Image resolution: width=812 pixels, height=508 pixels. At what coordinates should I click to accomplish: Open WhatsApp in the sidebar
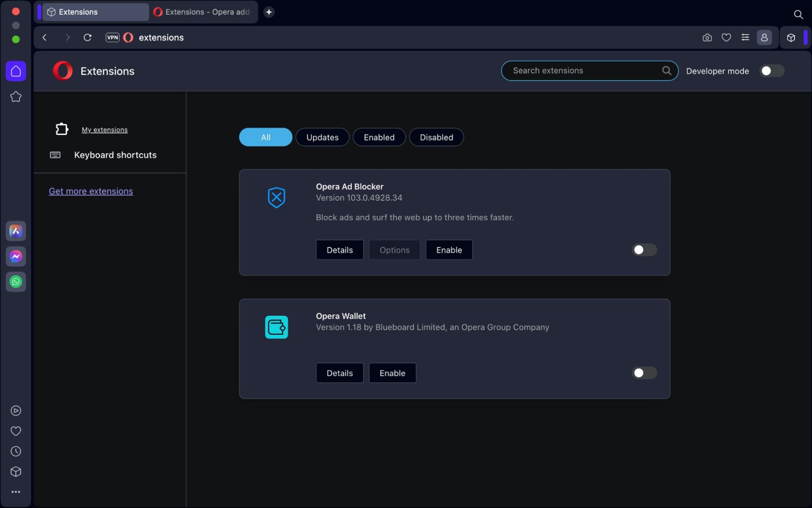coord(16,282)
